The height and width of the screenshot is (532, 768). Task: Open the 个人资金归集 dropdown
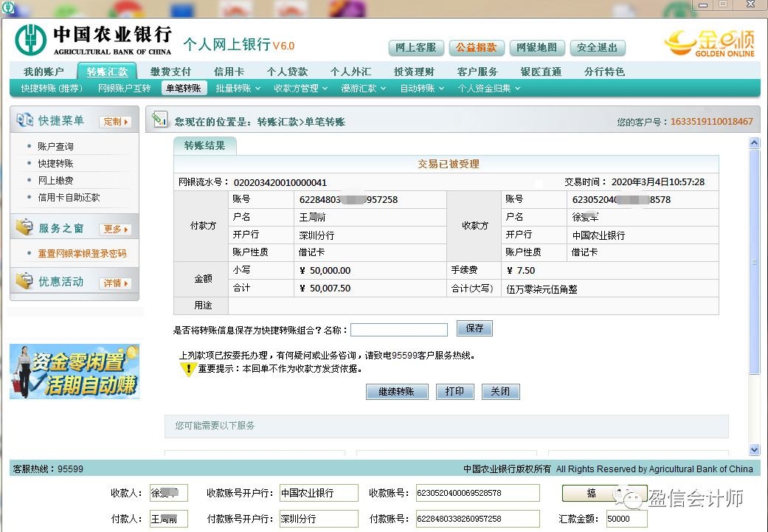pyautogui.click(x=488, y=89)
